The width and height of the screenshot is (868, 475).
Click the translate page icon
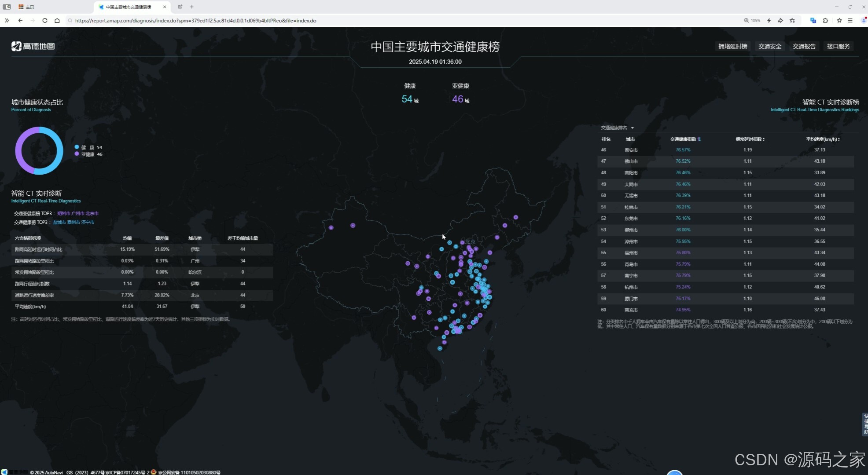(x=813, y=20)
